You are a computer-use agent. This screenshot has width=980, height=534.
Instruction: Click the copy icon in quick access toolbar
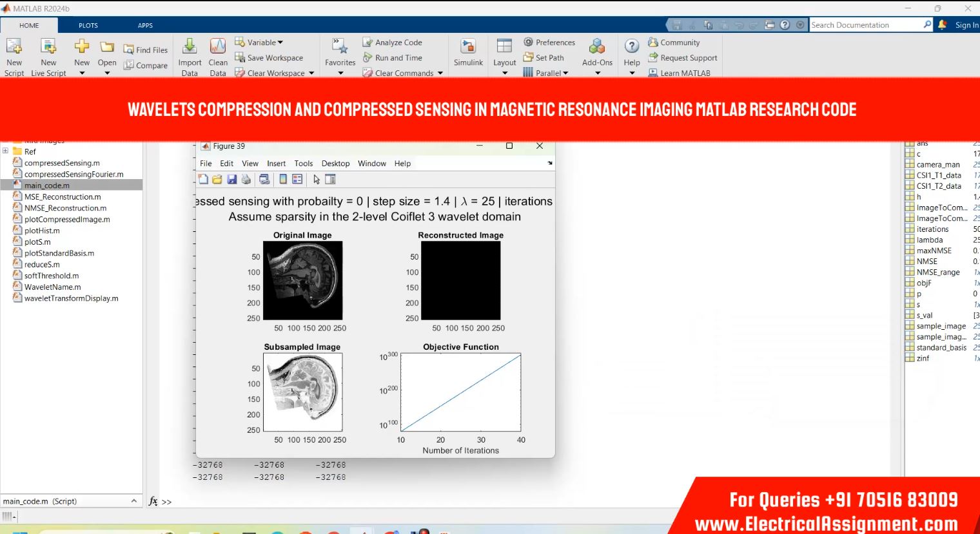pos(708,24)
